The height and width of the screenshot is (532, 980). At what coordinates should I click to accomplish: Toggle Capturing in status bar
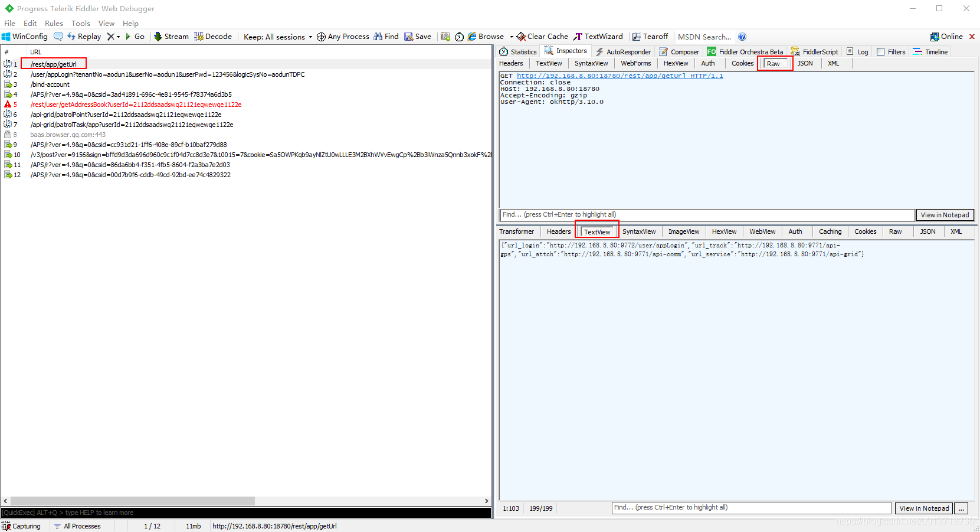22,526
